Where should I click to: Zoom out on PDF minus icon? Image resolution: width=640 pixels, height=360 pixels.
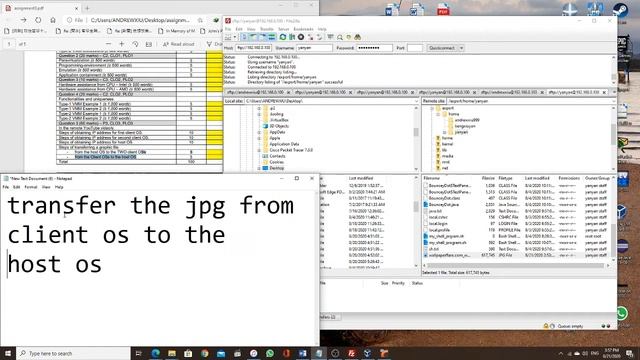point(108,44)
